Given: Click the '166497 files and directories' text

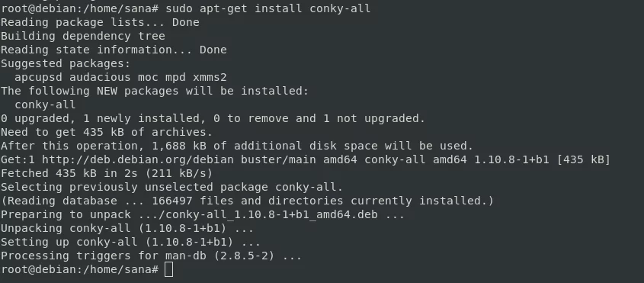Looking at the screenshot, I should 247,201.
